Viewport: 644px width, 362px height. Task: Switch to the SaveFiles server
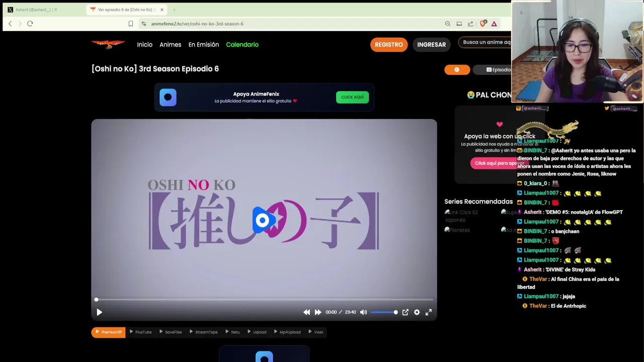pyautogui.click(x=171, y=332)
